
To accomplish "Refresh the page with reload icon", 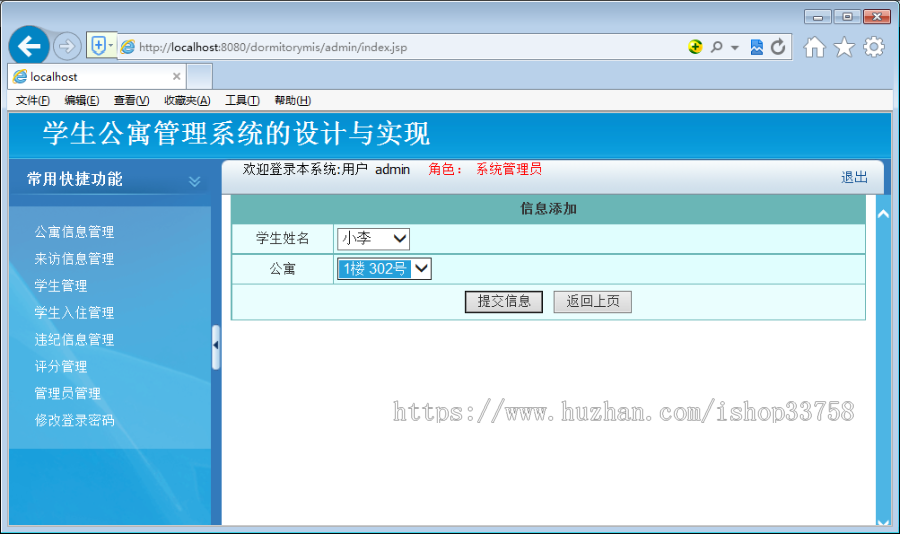I will click(x=778, y=47).
